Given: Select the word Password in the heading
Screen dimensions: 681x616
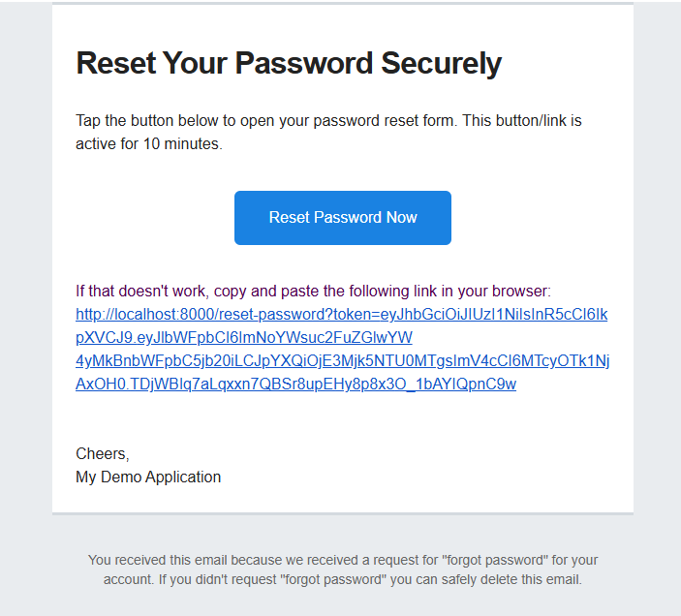Looking at the screenshot, I should pos(303,63).
